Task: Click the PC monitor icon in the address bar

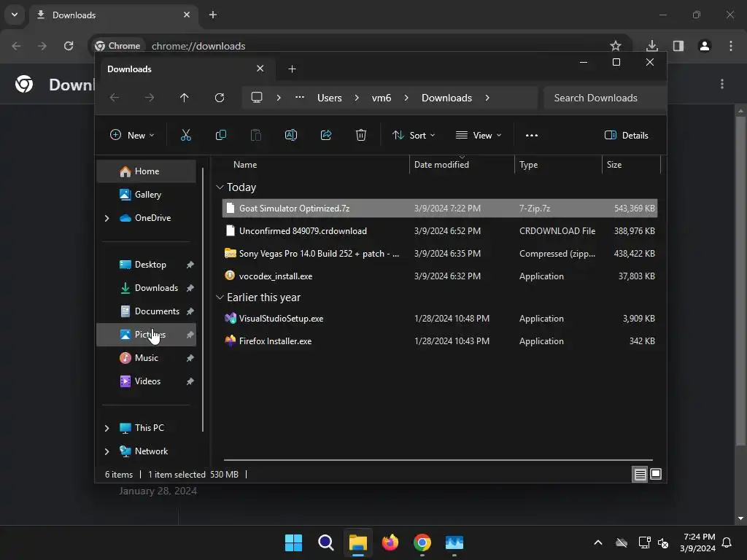Action: click(x=257, y=98)
